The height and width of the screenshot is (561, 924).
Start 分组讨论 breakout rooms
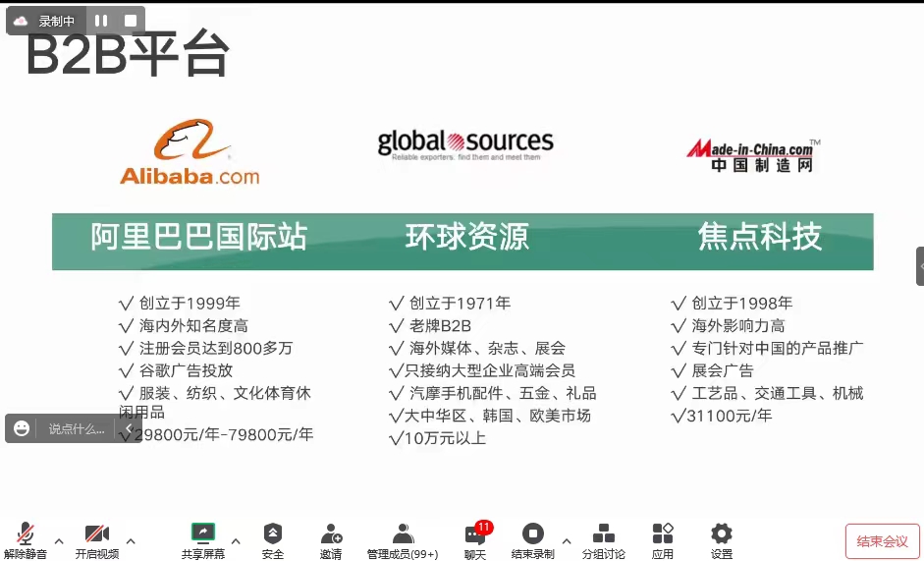[603, 539]
